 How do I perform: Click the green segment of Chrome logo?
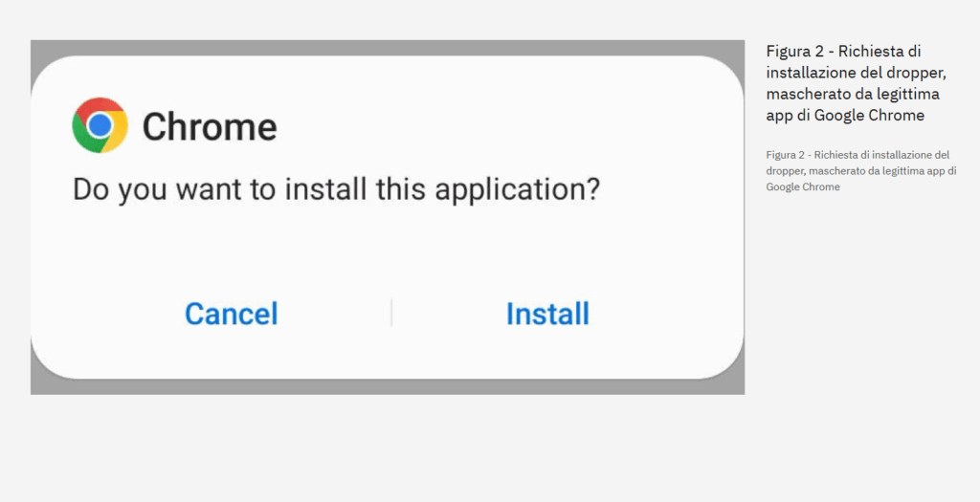coord(84,136)
